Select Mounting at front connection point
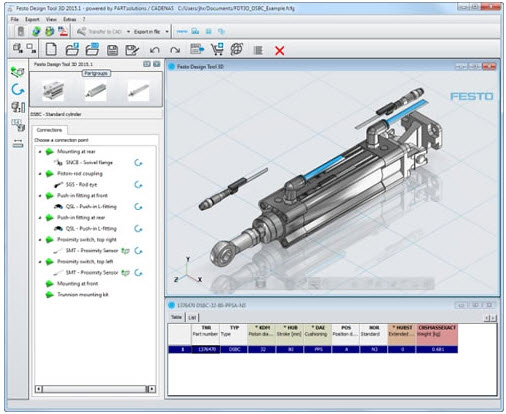Viewport: 506px width, 414px height. (77, 284)
